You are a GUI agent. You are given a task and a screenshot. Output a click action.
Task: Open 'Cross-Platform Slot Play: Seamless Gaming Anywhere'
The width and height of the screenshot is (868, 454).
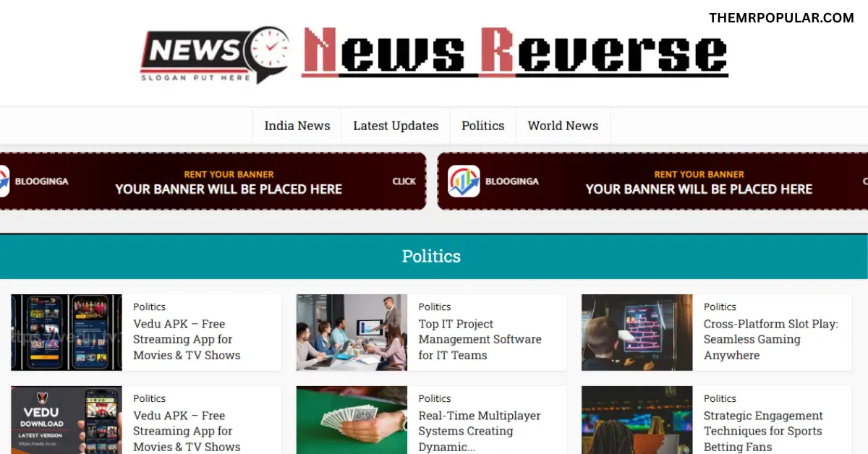[770, 340]
